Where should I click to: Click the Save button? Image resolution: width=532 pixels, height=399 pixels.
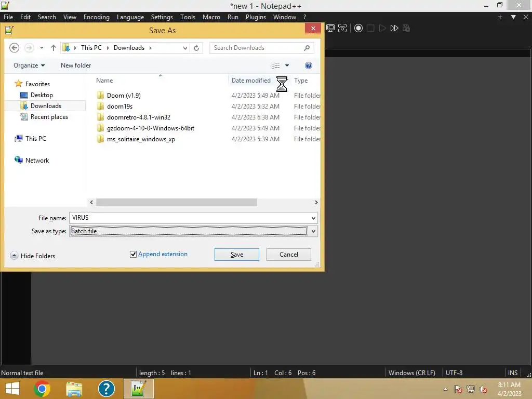pyautogui.click(x=237, y=255)
